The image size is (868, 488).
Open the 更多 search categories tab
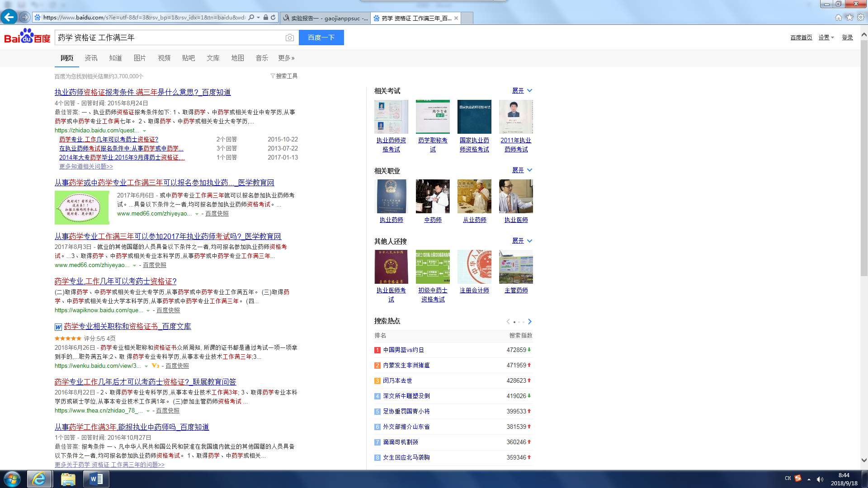pyautogui.click(x=286, y=58)
